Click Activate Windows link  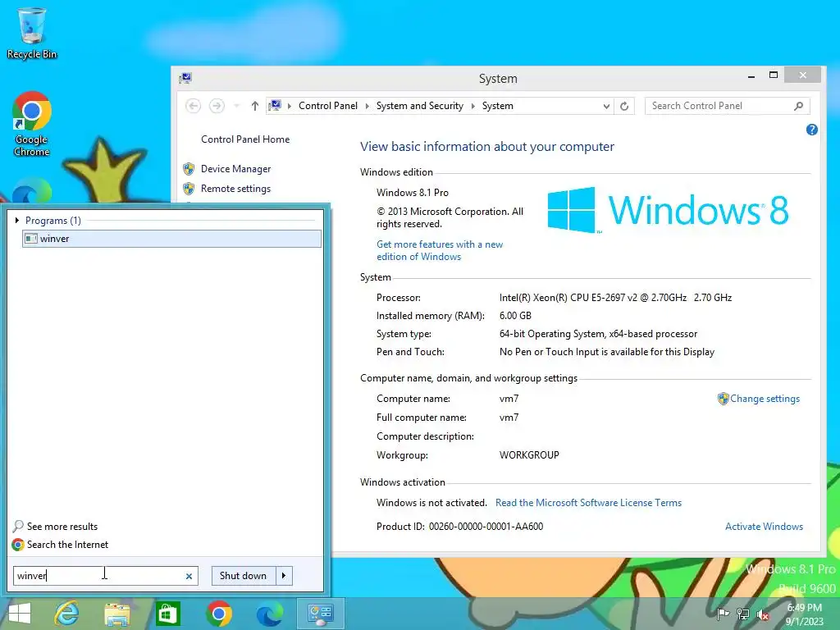[764, 527]
